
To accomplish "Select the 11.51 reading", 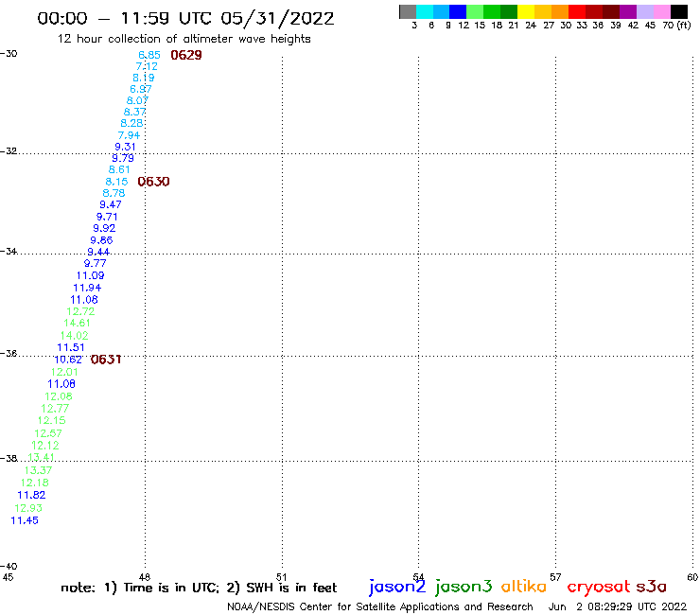I will (71, 347).
